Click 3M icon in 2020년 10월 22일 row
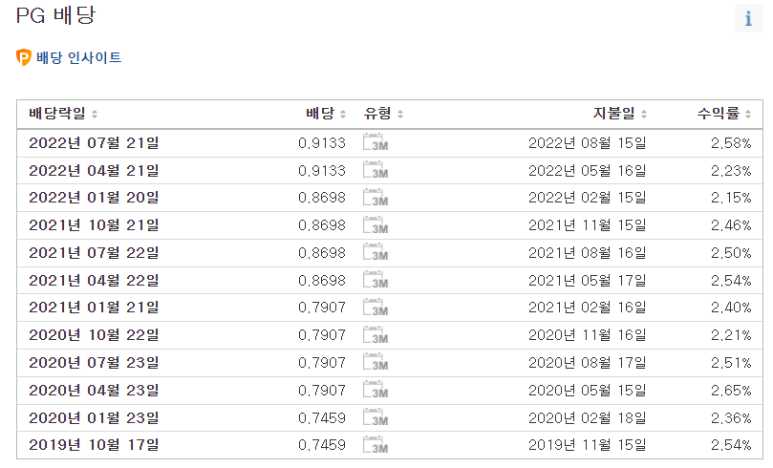 tap(375, 335)
